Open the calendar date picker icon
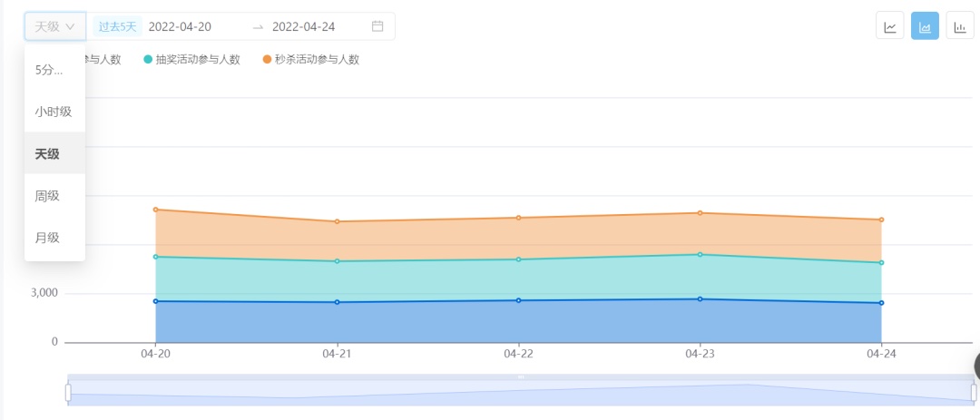 pyautogui.click(x=377, y=26)
